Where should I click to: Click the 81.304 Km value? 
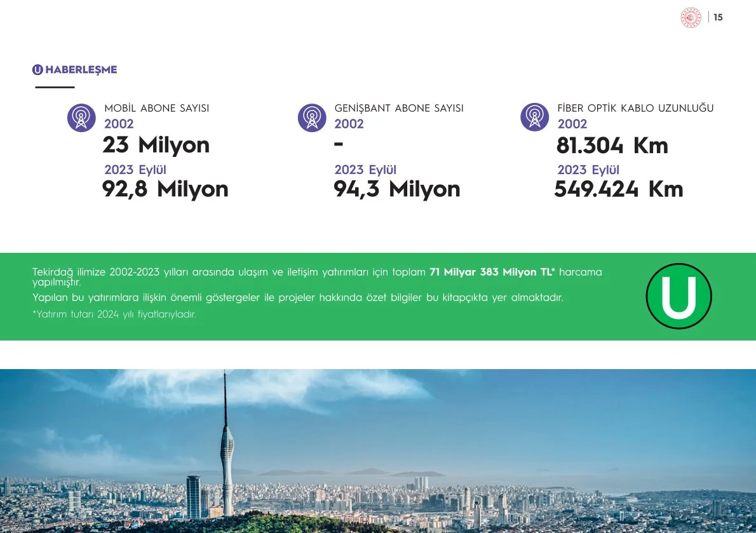point(612,146)
